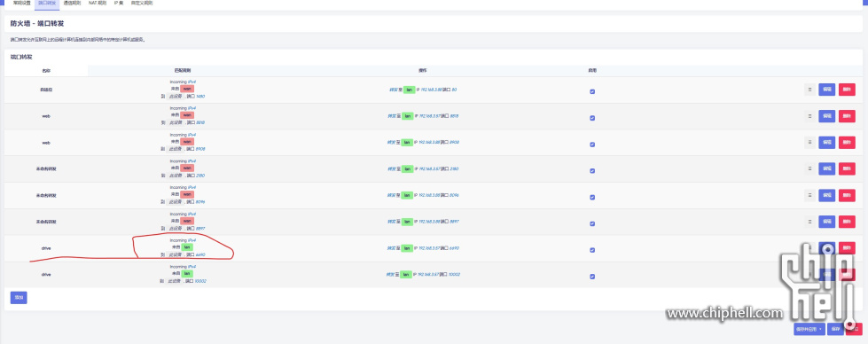The height and width of the screenshot is (344, 868).
Task: Edit the port 8096 forwarding rule
Action: 827,195
